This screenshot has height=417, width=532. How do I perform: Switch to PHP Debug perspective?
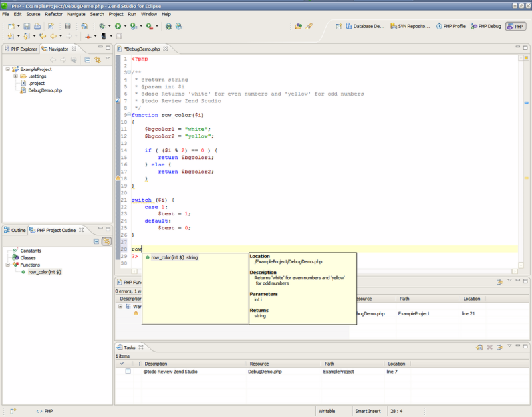(x=486, y=27)
